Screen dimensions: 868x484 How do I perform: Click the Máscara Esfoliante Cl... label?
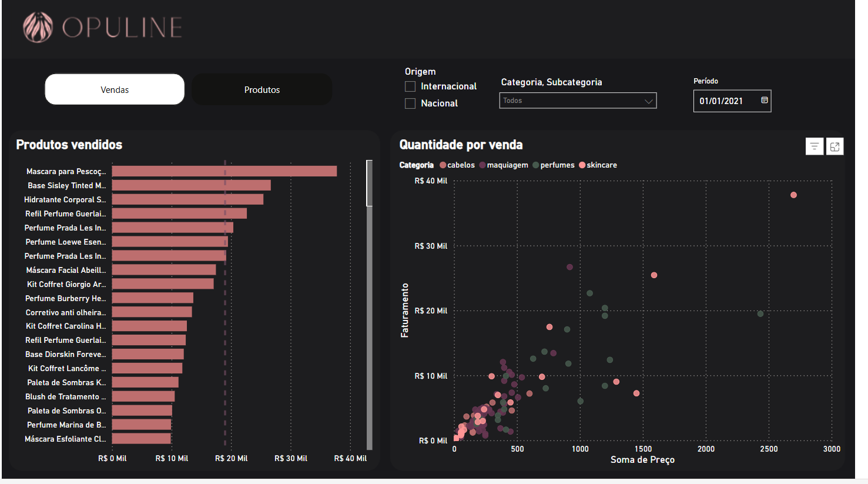[x=65, y=439]
